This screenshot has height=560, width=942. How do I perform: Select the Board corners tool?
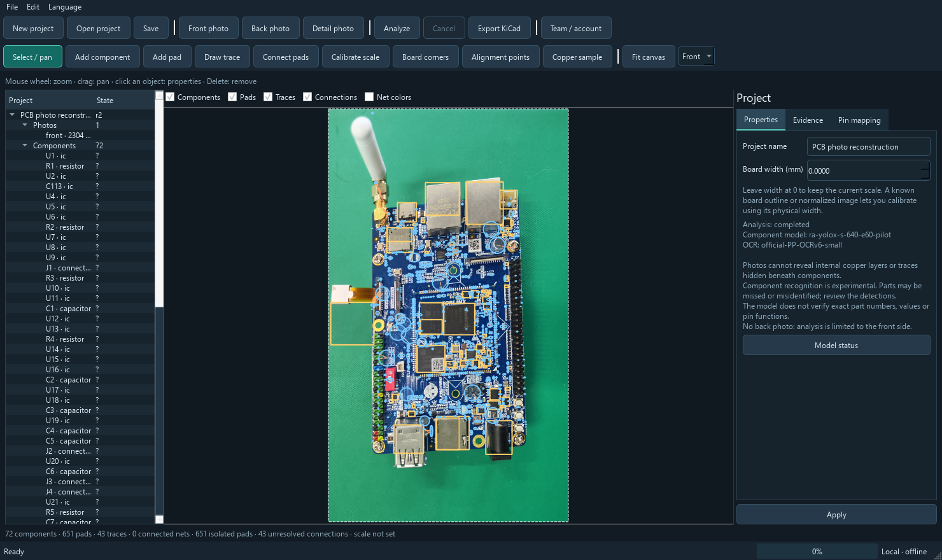coord(425,57)
